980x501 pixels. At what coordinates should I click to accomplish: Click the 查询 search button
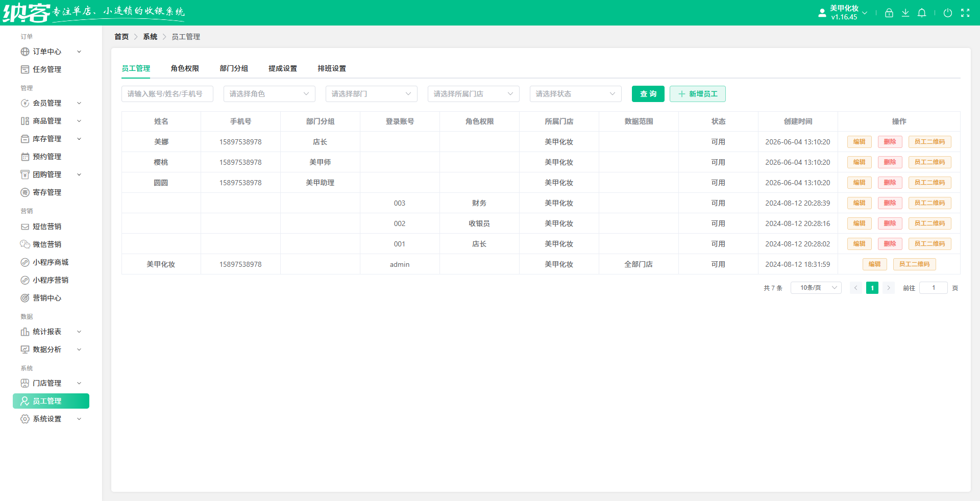tap(648, 94)
